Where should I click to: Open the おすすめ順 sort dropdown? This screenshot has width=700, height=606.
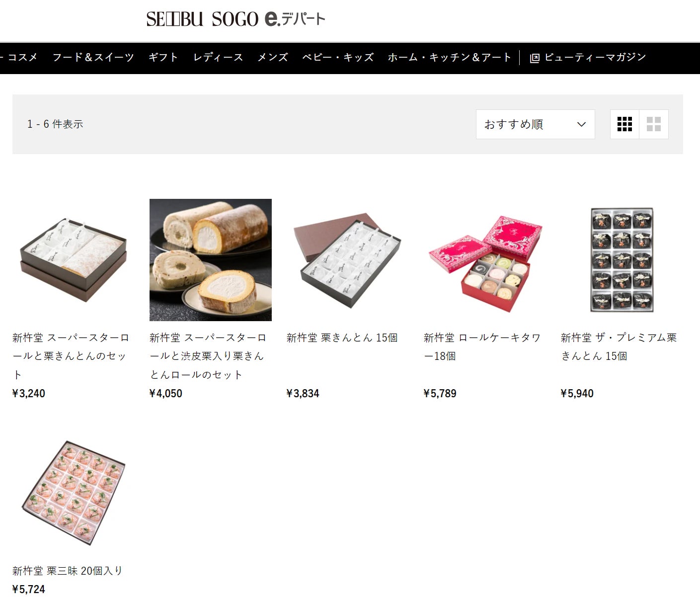pyautogui.click(x=535, y=124)
